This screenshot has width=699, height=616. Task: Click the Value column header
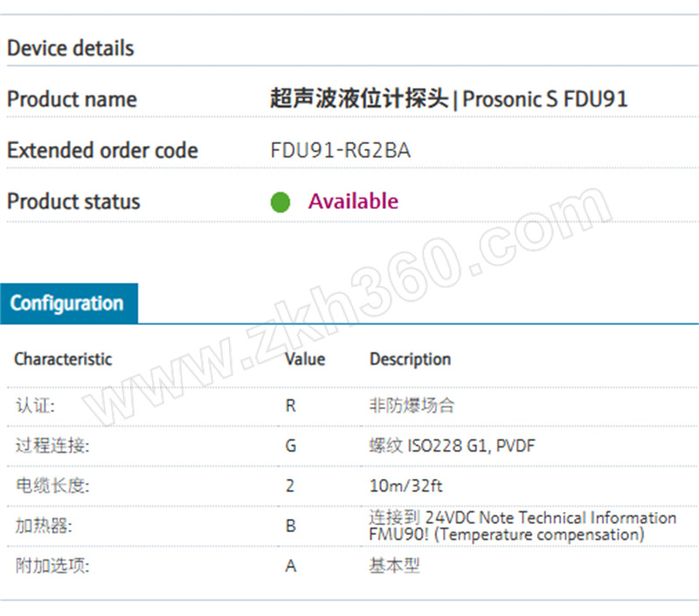coord(305,359)
